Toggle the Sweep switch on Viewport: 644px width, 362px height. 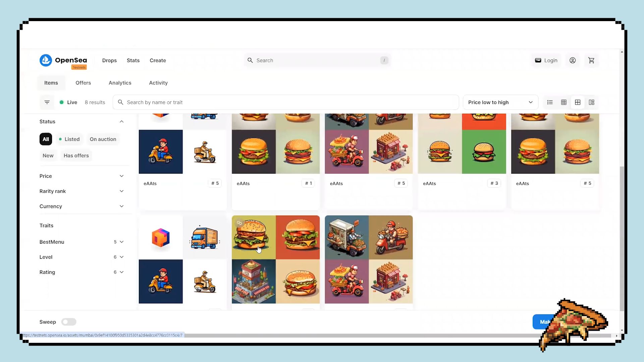click(68, 322)
